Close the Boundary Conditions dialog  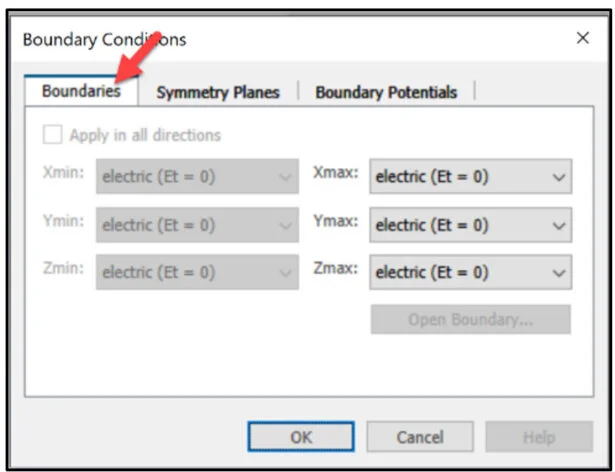pos(583,39)
